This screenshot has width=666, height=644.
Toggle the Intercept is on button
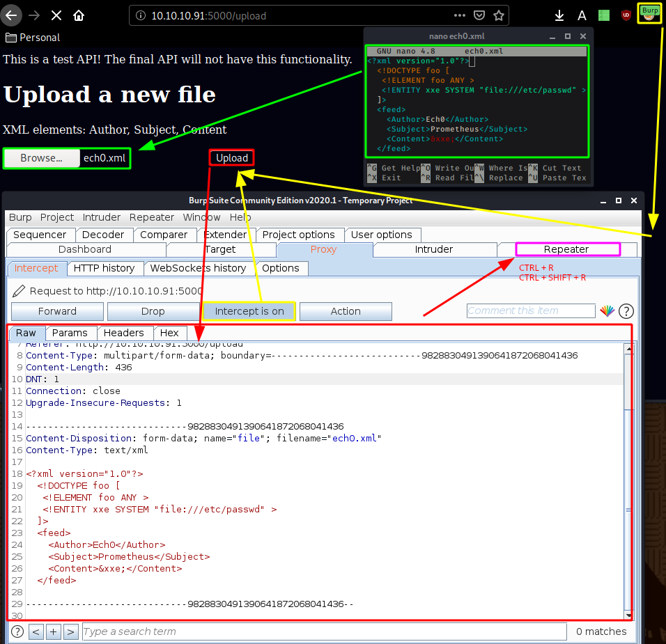click(249, 311)
